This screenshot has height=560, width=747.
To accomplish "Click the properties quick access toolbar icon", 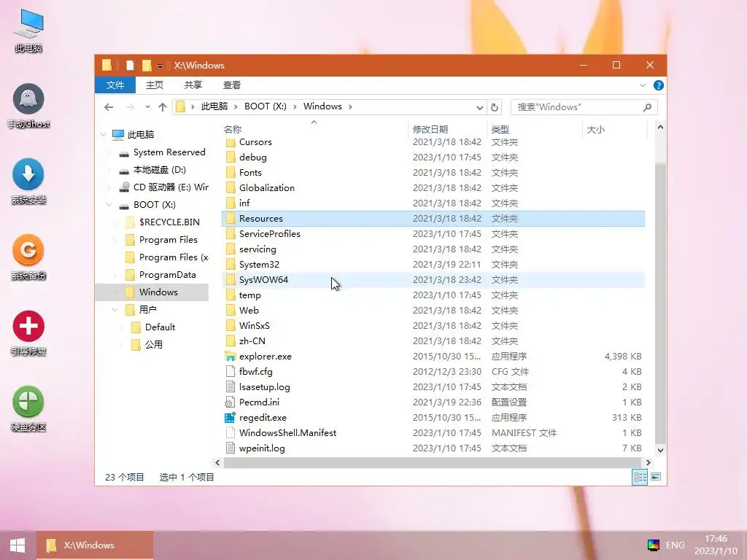I will [130, 65].
